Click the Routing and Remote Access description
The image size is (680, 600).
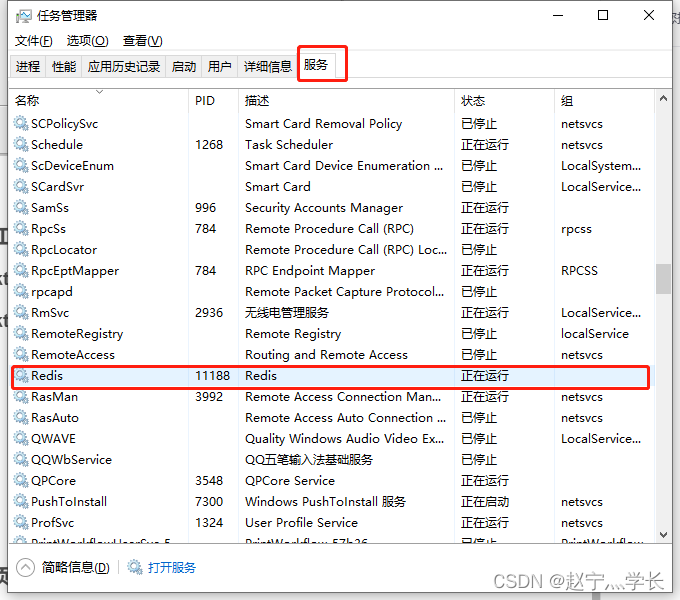point(327,355)
